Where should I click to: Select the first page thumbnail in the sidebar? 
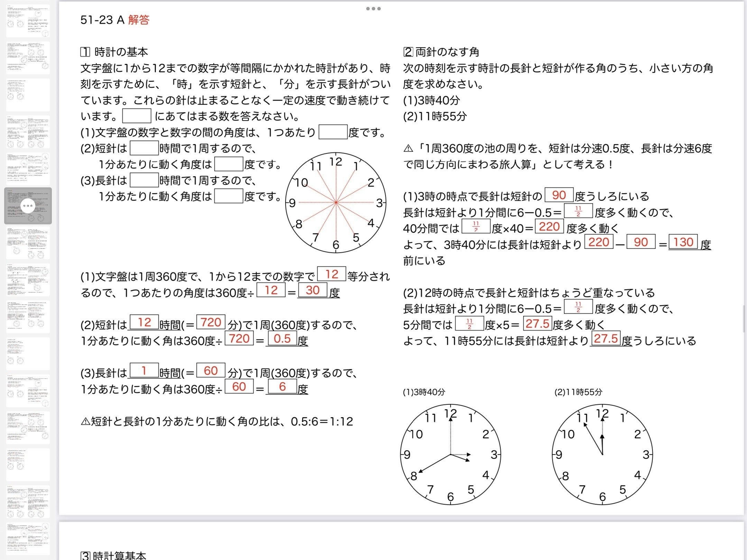coord(28,21)
